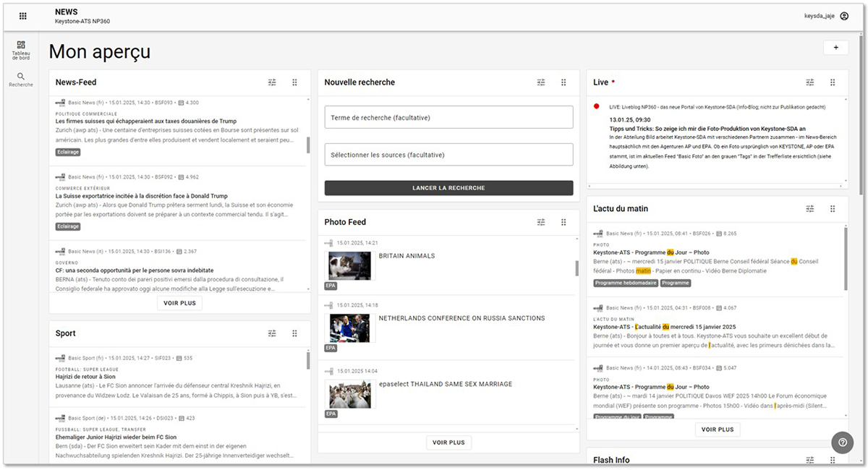868x470 pixels.
Task: Focus the Terme de recherche field
Action: click(x=448, y=117)
